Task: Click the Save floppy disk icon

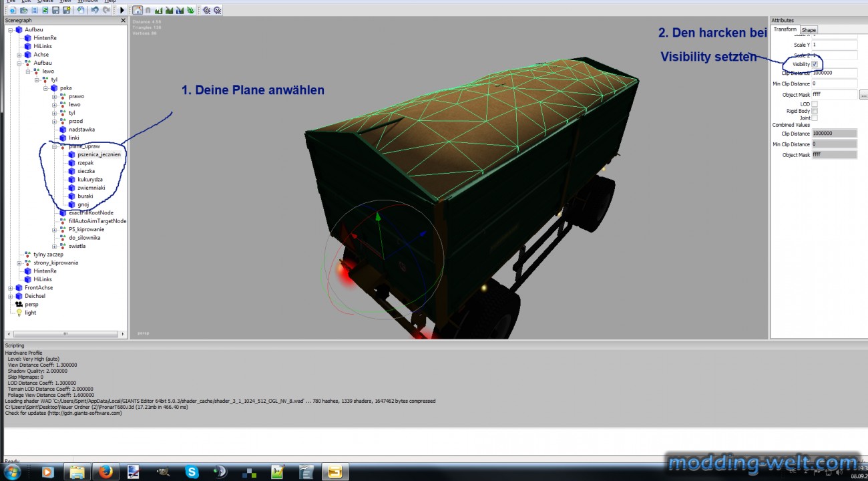Action: 55,11
